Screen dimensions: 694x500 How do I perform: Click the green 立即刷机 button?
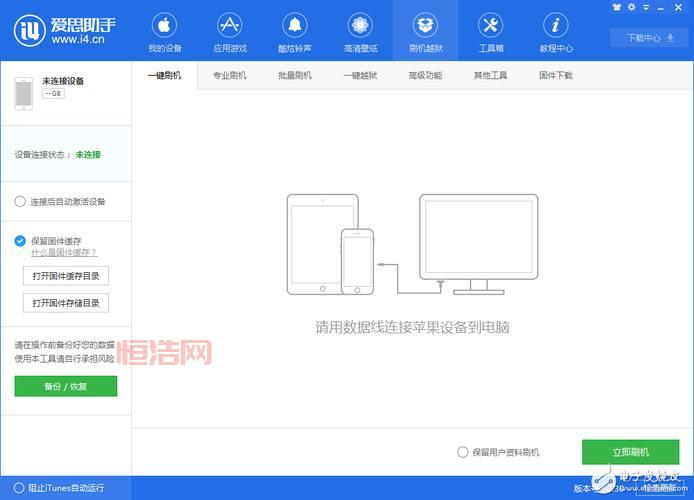(x=630, y=452)
